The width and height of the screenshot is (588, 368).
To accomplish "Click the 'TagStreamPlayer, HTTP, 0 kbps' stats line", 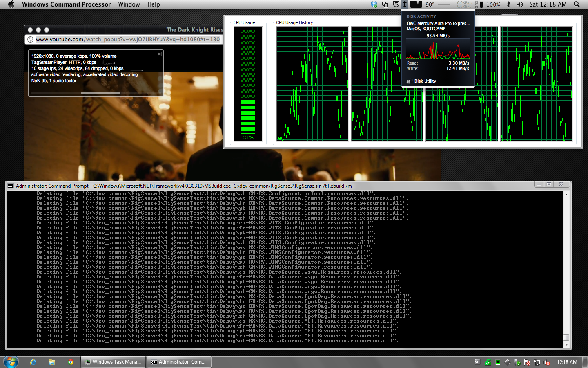I will tap(64, 62).
